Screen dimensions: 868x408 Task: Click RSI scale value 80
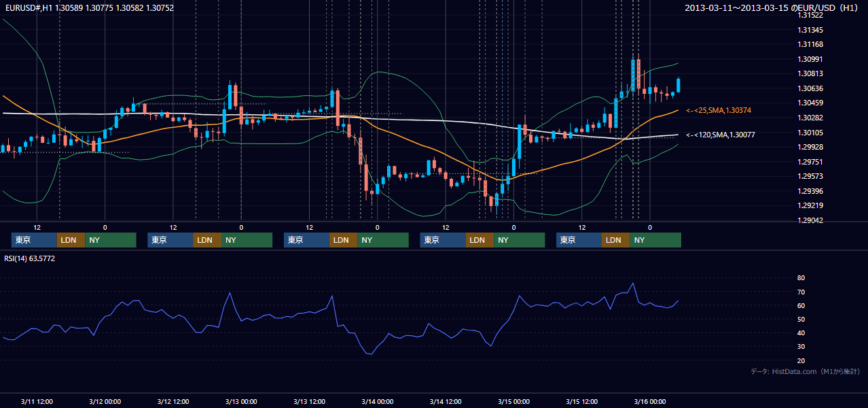coord(801,278)
